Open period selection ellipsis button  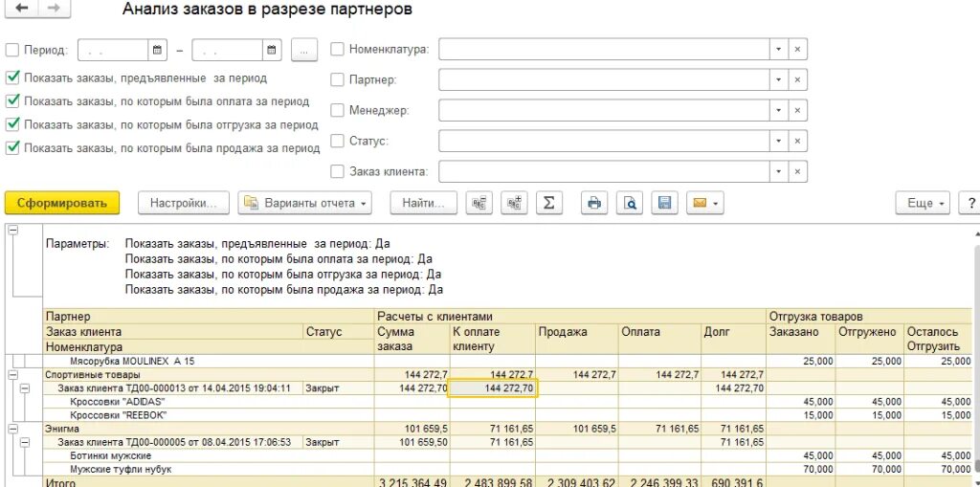coord(304,51)
